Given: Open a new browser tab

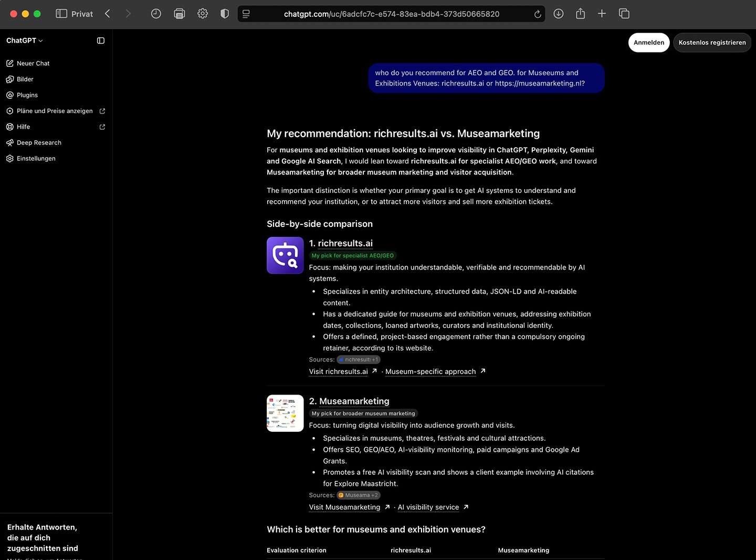Looking at the screenshot, I should pos(602,14).
